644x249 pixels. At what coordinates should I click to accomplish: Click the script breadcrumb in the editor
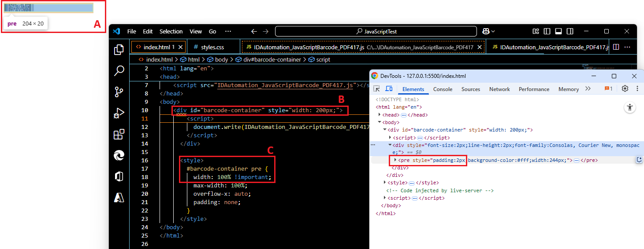point(319,59)
